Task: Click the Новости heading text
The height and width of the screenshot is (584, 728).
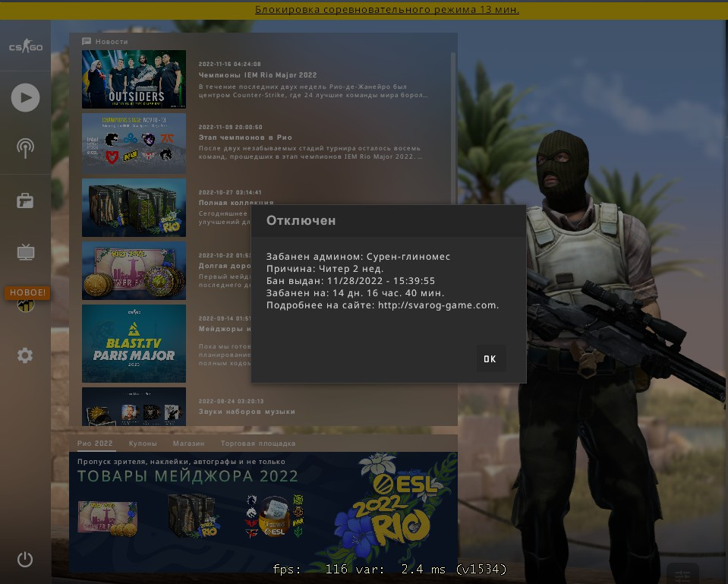Action: click(x=112, y=41)
